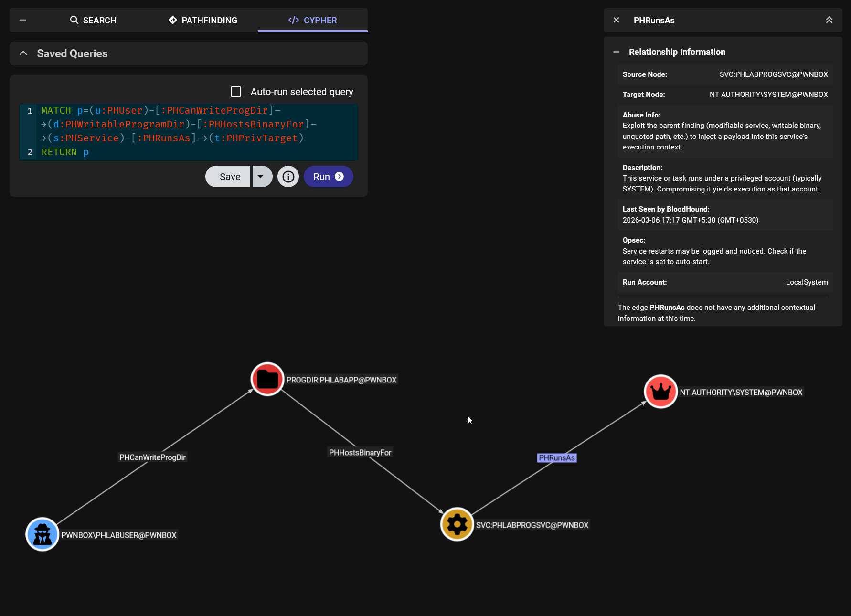Select the PHRunsAs edge label
The image size is (851, 616).
point(556,458)
